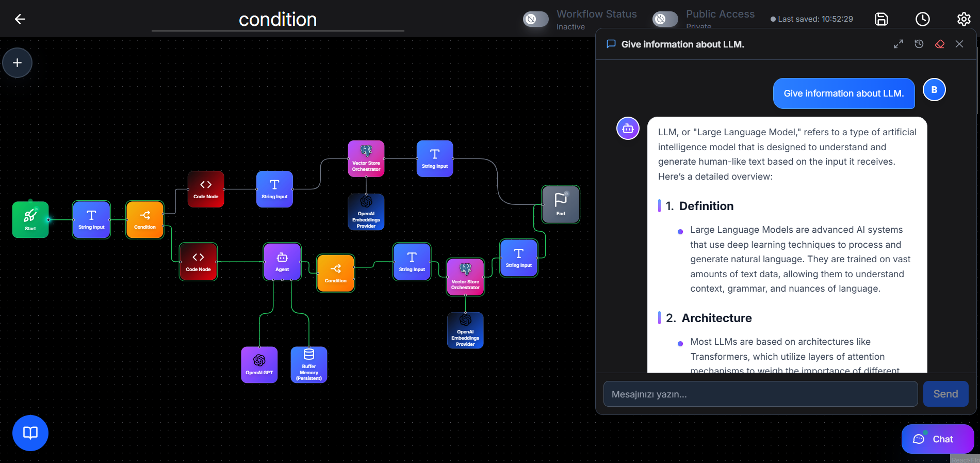Click the Send button
Viewport: 980px width, 463px height.
point(945,394)
